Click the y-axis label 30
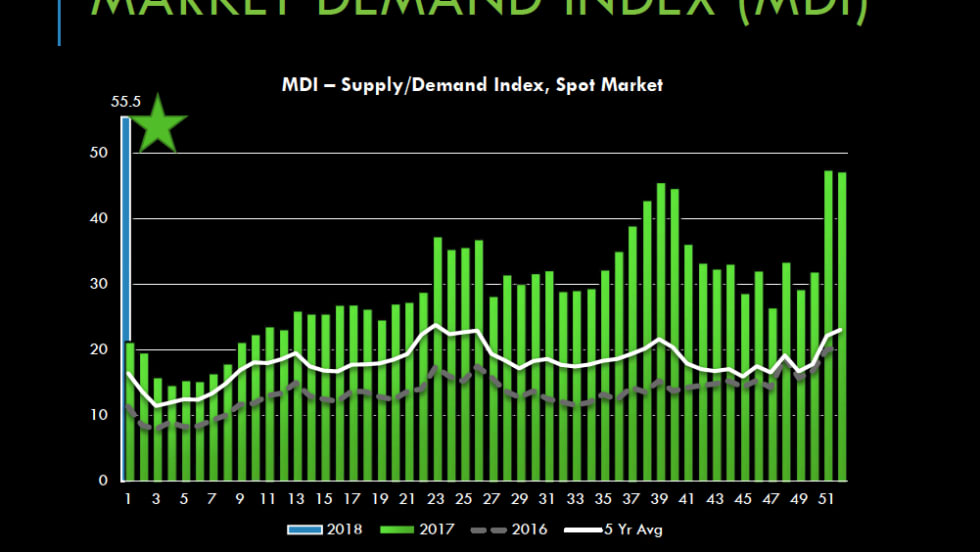 tap(99, 284)
